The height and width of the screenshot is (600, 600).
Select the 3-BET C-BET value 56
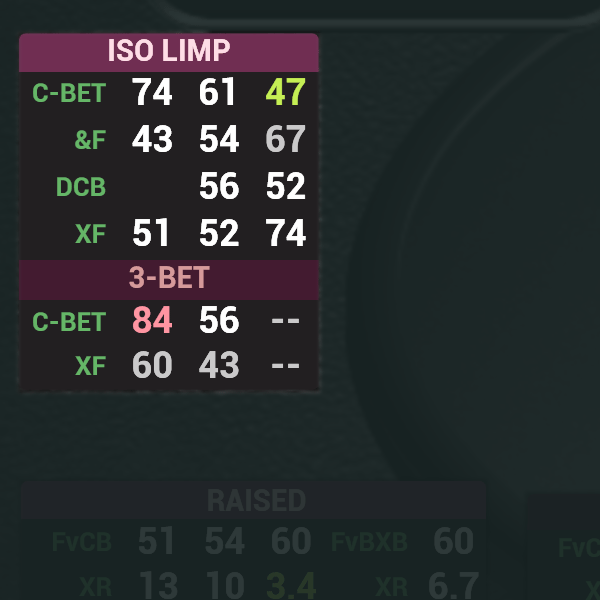tap(219, 320)
